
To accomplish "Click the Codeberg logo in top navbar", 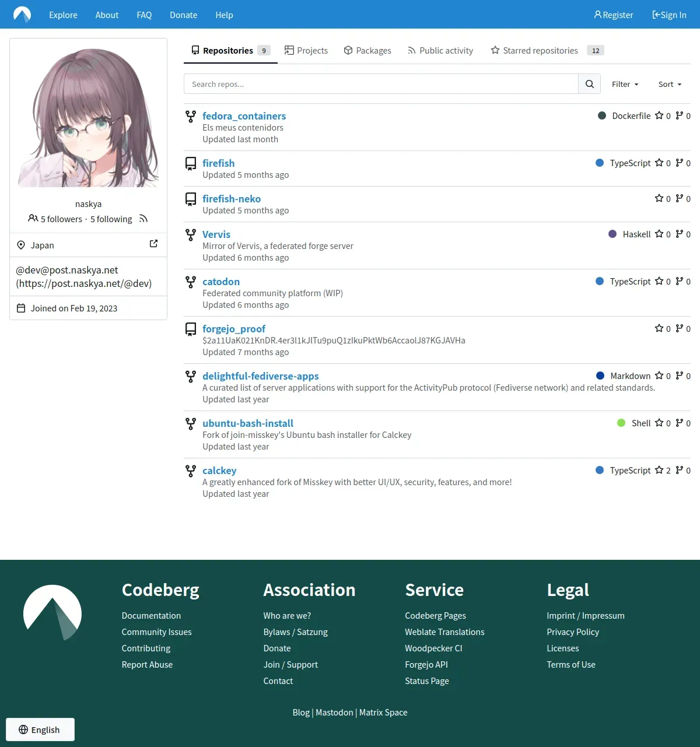I will 22,15.
